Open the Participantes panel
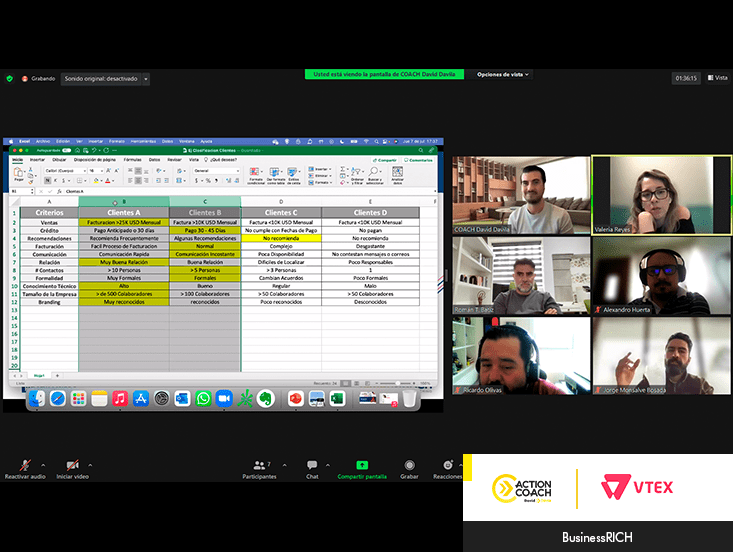Viewport: 733px width, 552px height. (258, 465)
